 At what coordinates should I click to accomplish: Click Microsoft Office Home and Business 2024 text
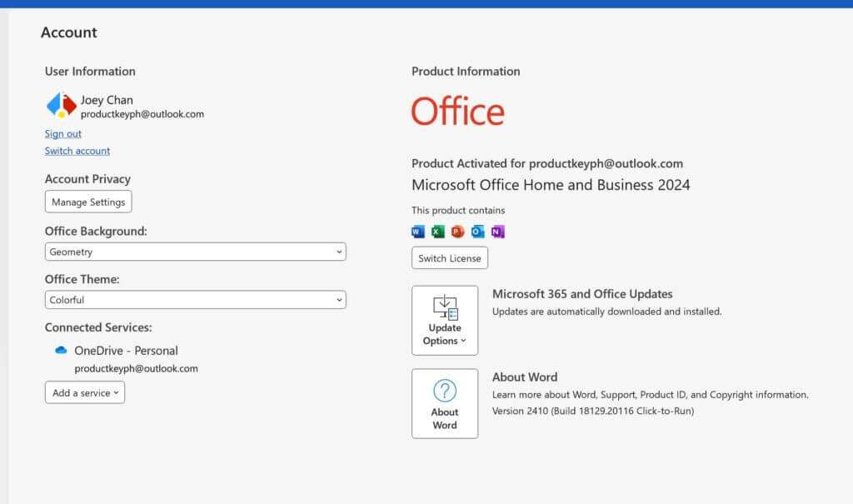pyautogui.click(x=551, y=185)
